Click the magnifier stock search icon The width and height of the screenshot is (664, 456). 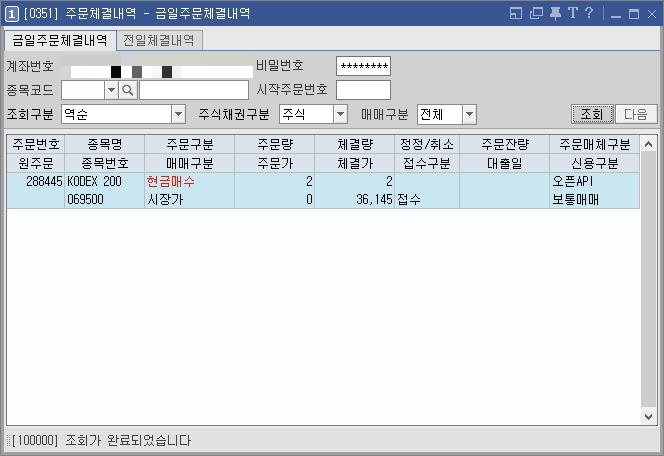coord(127,90)
